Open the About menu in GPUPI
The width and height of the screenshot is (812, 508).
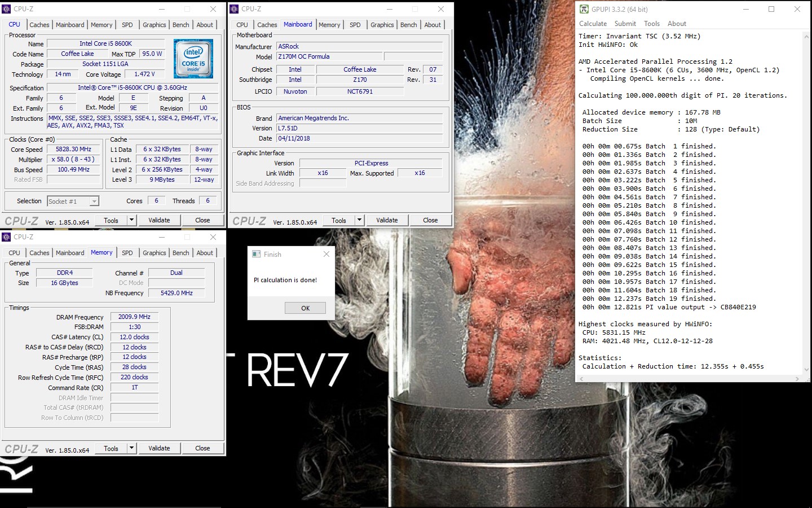[677, 24]
